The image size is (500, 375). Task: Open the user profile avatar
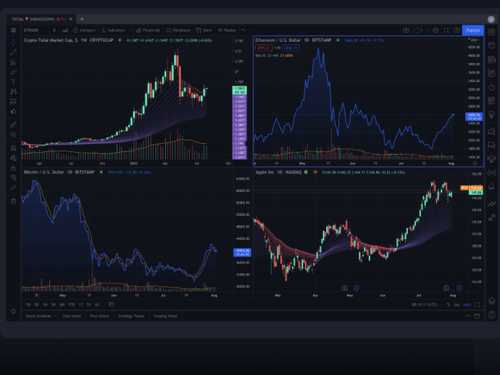pos(491,19)
